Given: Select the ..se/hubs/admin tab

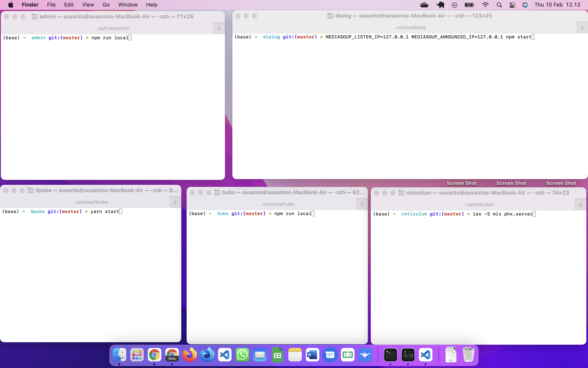Looking at the screenshot, I should (113, 28).
